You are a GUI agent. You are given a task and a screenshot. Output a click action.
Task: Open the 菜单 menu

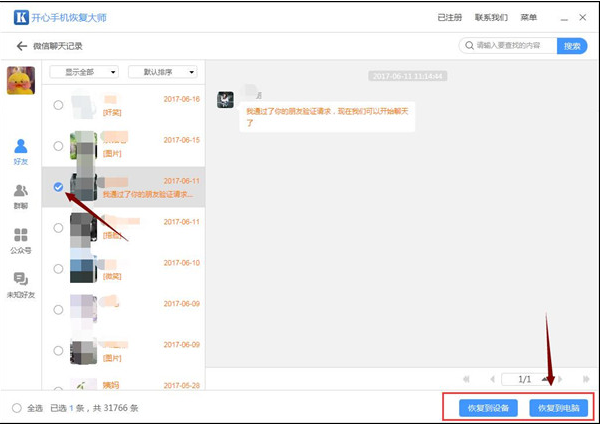(528, 17)
